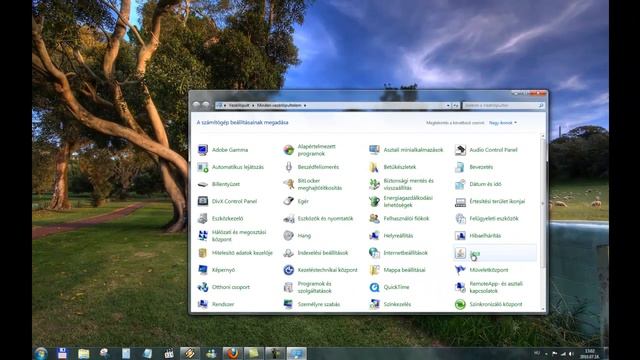
Task: Open Felhasználói fiókok
Action: [x=399, y=218]
